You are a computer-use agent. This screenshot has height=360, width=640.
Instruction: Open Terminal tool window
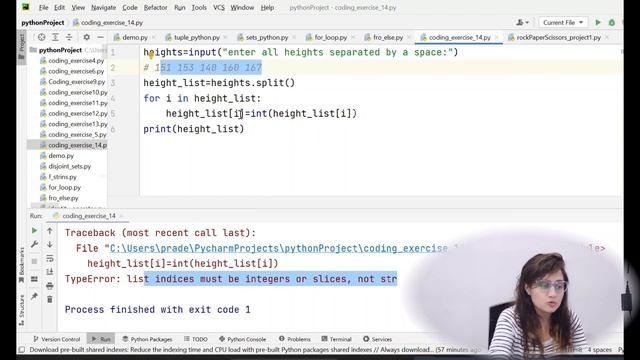coord(336,339)
